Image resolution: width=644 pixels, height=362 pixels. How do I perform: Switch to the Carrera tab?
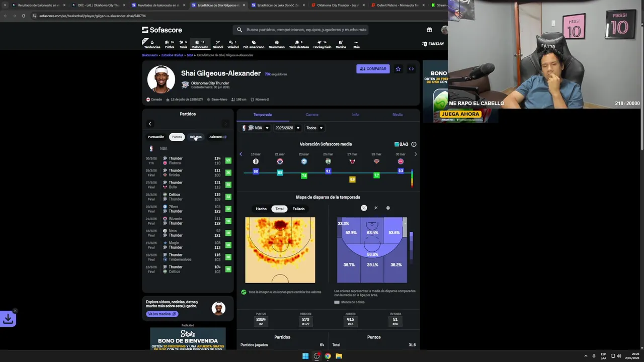click(x=312, y=115)
